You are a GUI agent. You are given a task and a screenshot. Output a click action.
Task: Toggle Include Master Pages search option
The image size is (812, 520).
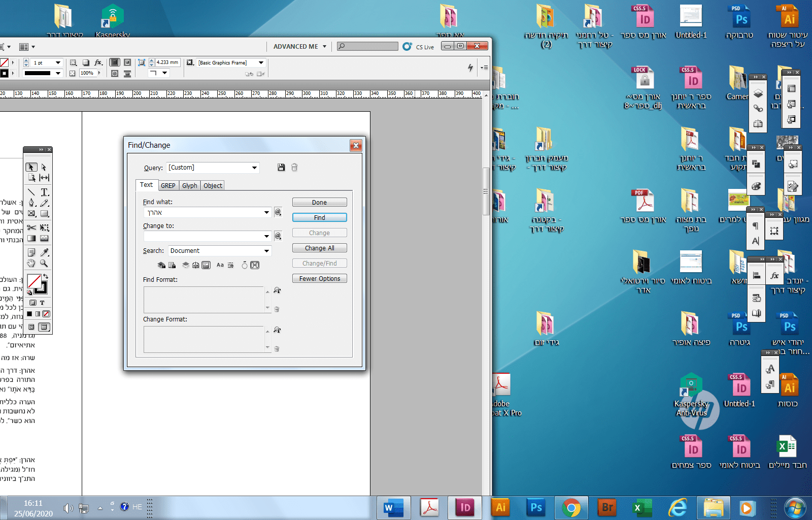click(x=195, y=265)
